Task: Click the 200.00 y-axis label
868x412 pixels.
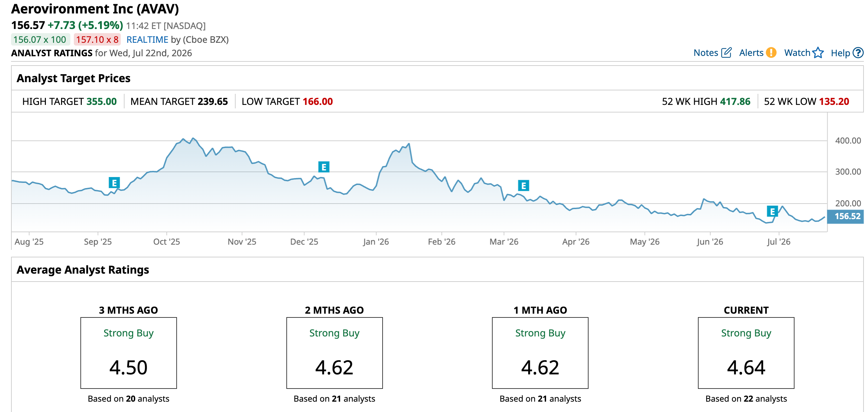Action: [x=848, y=204]
